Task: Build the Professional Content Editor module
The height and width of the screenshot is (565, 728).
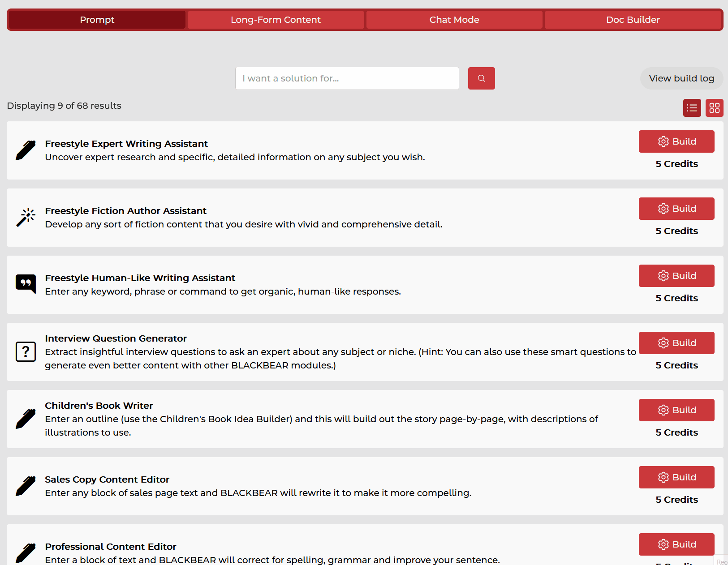Action: pyautogui.click(x=676, y=544)
